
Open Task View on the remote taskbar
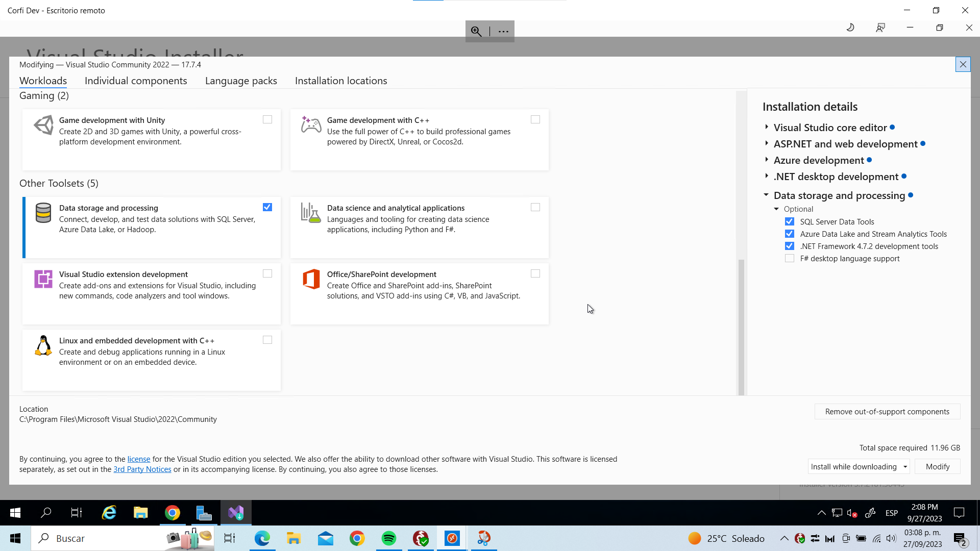pos(77,513)
